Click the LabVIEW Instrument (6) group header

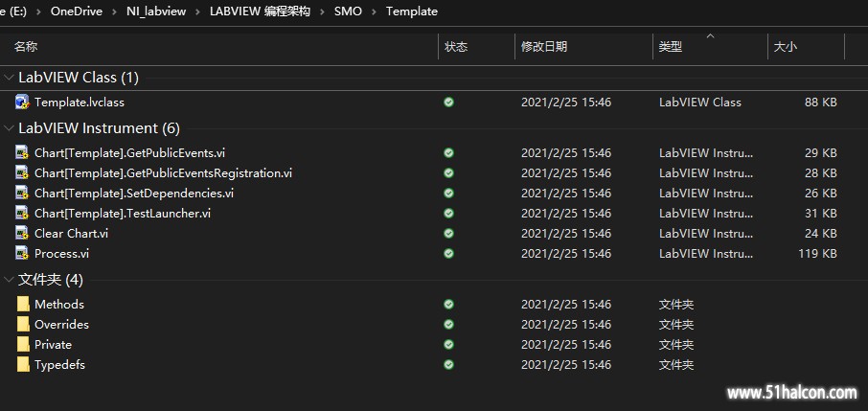coord(99,128)
